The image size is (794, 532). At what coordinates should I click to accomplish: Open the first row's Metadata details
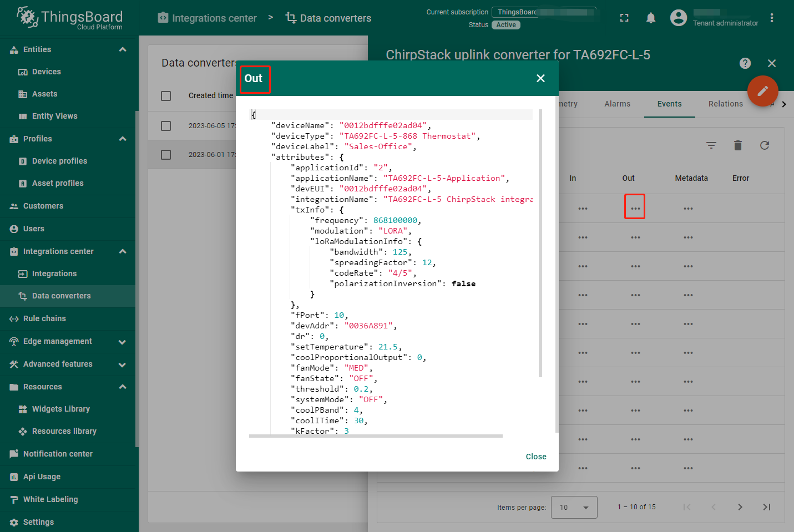tap(688, 209)
